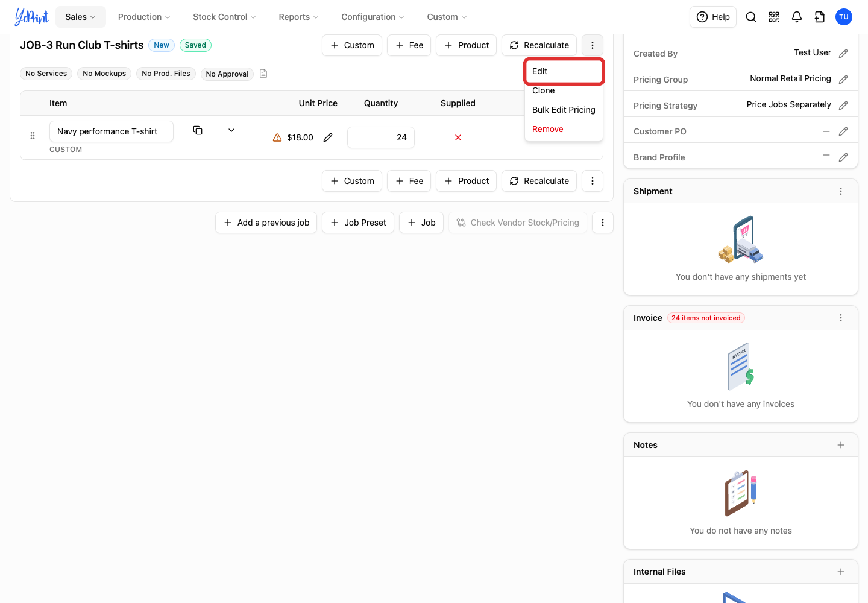Select Edit from the job menu

tap(564, 71)
